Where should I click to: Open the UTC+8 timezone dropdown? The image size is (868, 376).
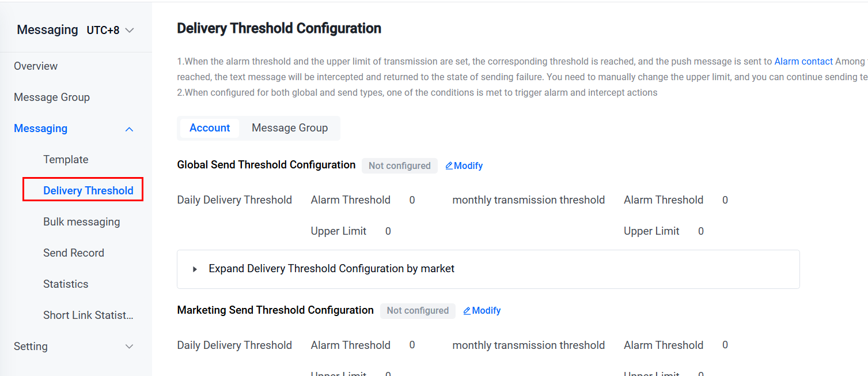110,30
